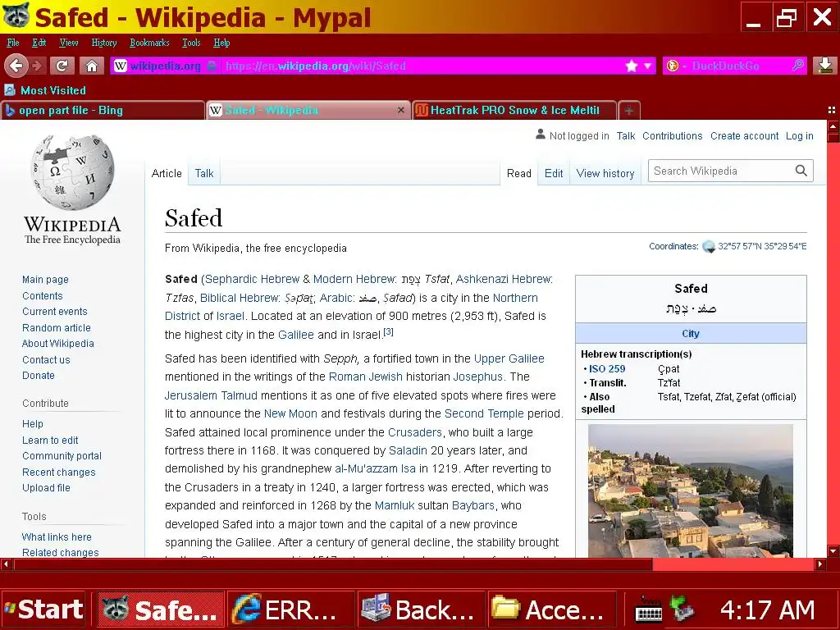
Task: Open the View menu
Action: (x=69, y=43)
